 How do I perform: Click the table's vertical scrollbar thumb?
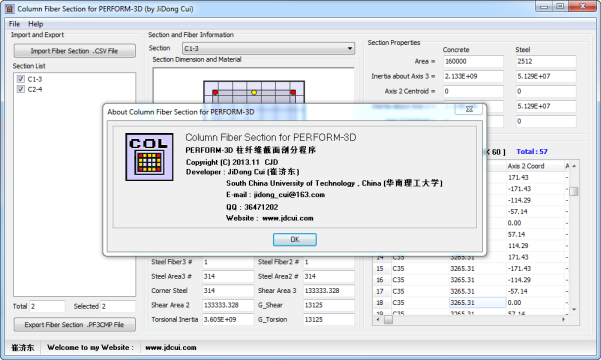[x=574, y=191]
